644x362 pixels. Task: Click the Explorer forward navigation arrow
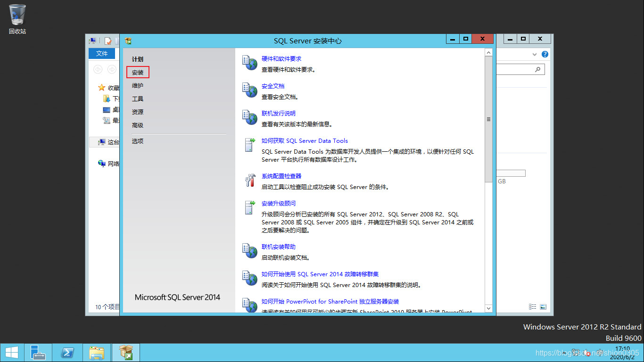(x=112, y=70)
